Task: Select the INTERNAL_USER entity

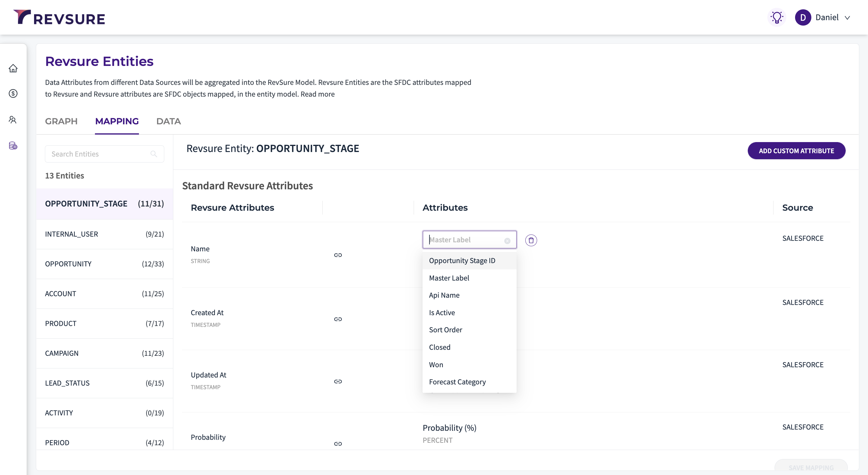Action: (105, 234)
